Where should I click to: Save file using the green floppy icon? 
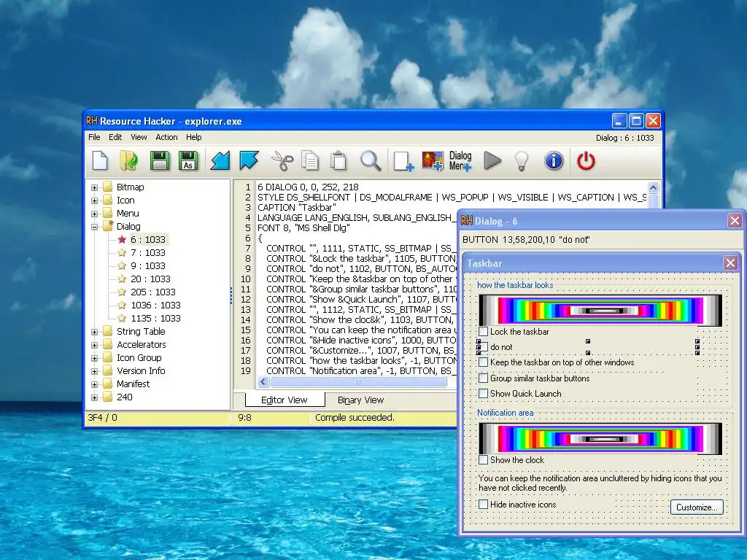(160, 160)
